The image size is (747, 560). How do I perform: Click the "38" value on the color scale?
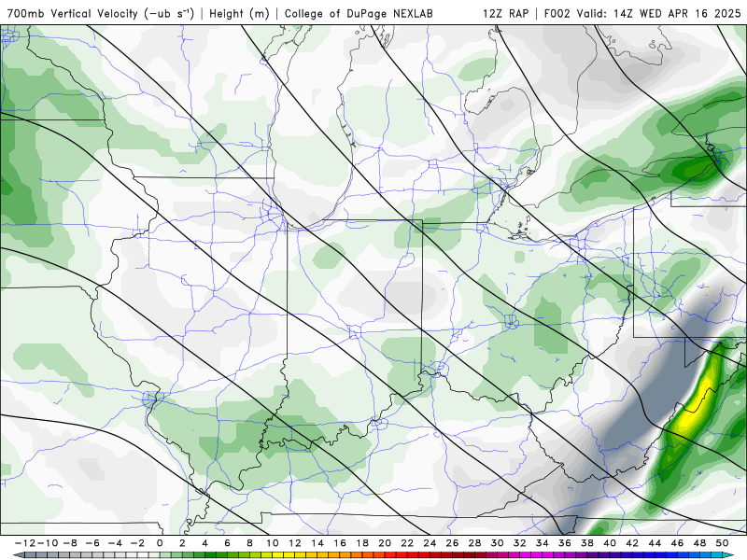coord(587,543)
